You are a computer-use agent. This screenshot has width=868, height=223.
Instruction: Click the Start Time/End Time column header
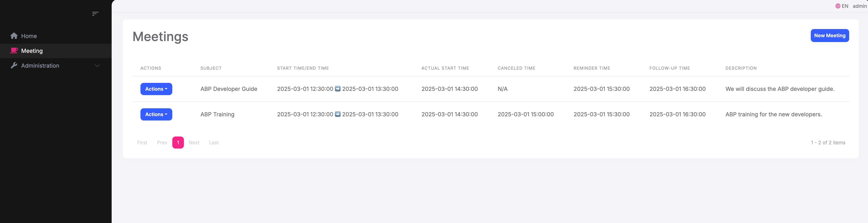pos(303,68)
